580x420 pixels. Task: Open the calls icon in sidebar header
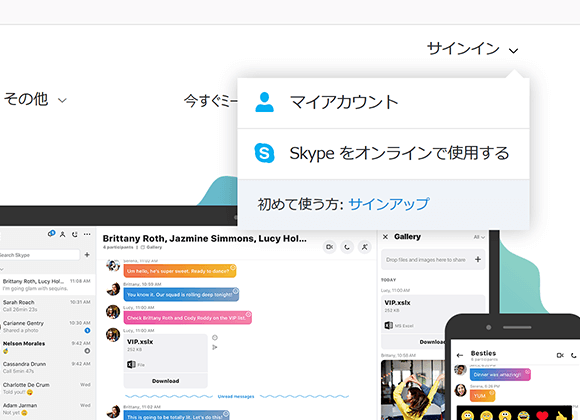pos(75,234)
